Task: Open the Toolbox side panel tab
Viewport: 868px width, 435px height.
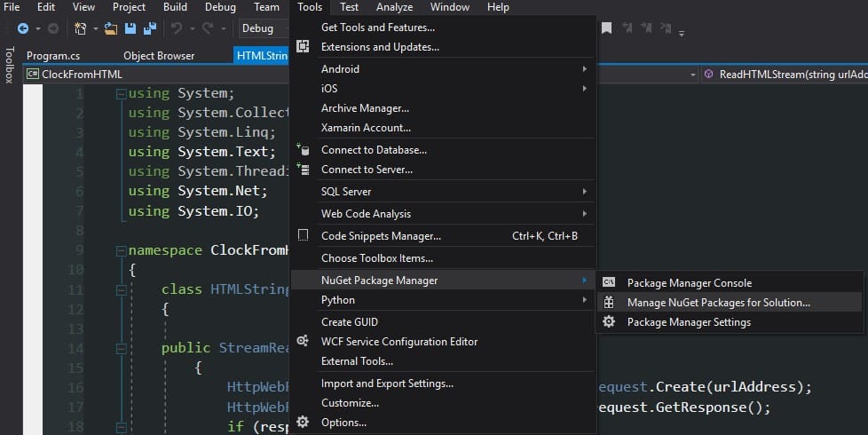Action: tap(9, 65)
